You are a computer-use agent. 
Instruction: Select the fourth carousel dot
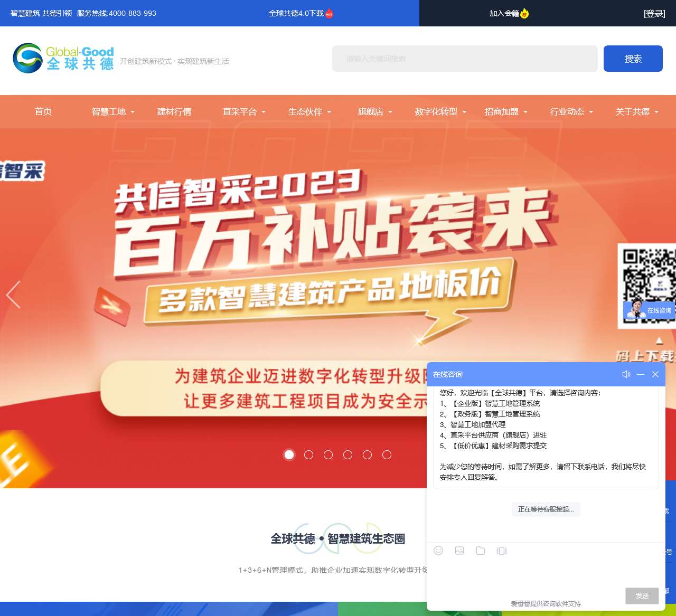[x=348, y=455]
